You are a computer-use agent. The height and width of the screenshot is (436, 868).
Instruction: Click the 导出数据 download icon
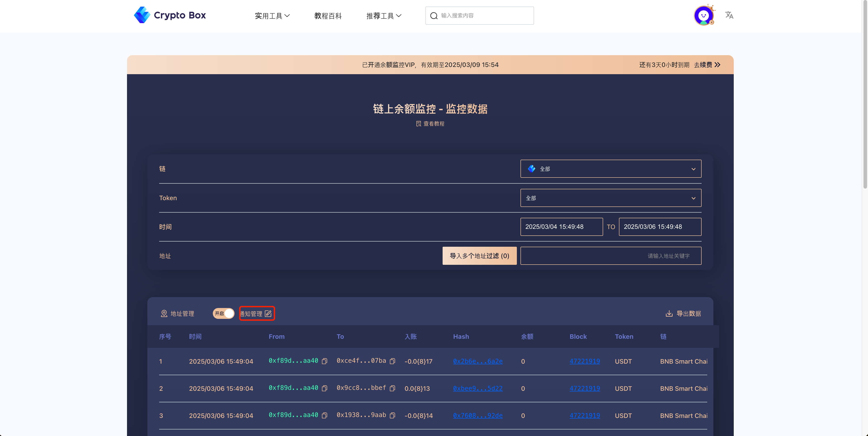(669, 314)
